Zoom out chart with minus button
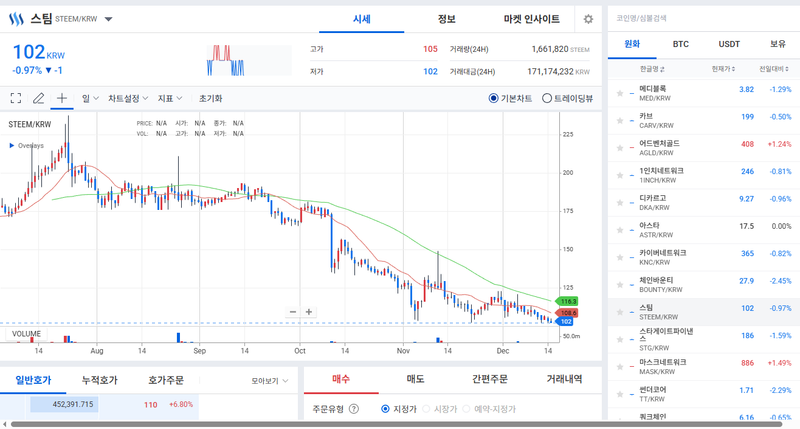 click(x=293, y=312)
